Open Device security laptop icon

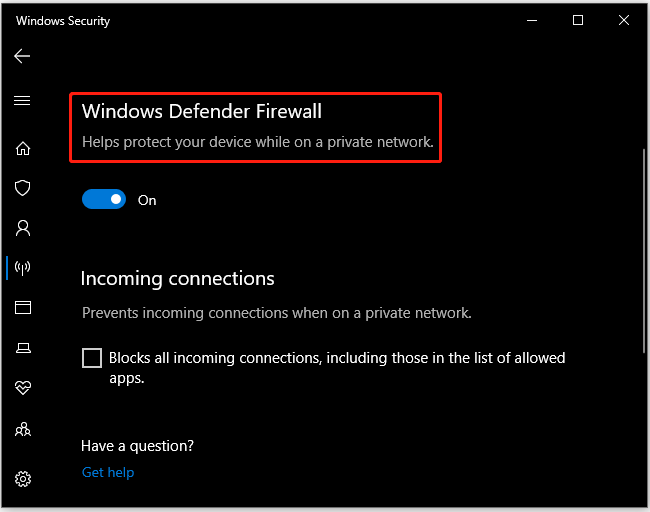tap(23, 348)
